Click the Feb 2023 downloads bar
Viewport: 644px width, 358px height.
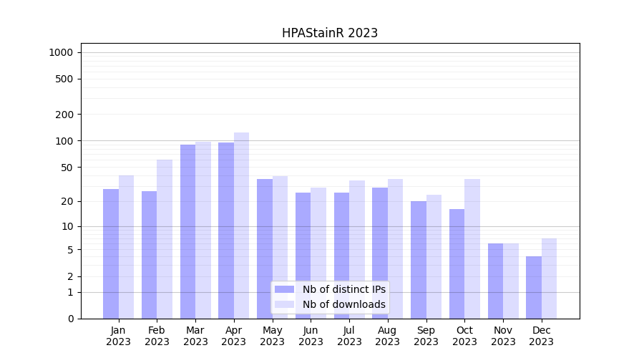coord(165,239)
